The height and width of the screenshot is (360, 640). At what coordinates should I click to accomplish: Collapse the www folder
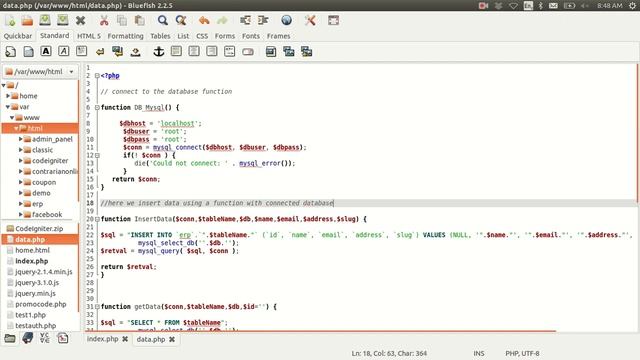point(12,118)
